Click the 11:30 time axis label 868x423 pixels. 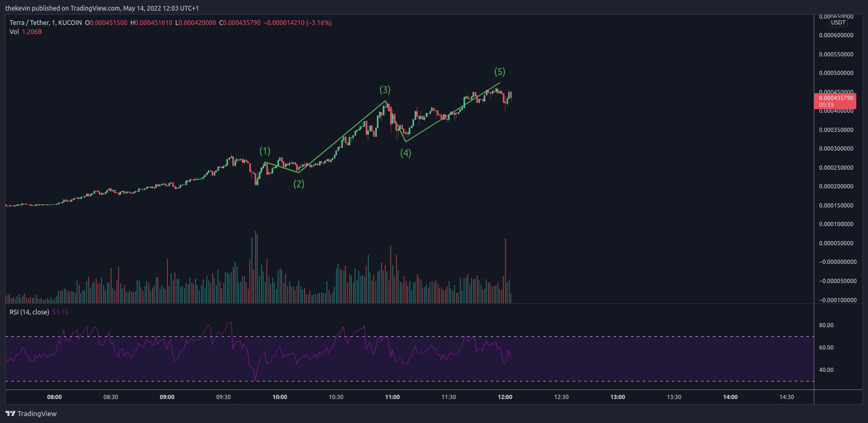pyautogui.click(x=449, y=397)
